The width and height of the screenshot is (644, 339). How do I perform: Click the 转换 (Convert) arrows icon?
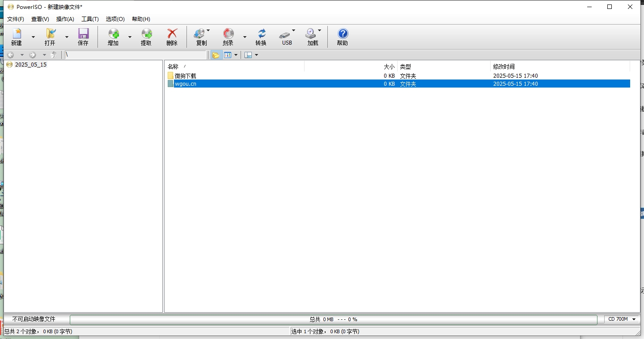[261, 33]
